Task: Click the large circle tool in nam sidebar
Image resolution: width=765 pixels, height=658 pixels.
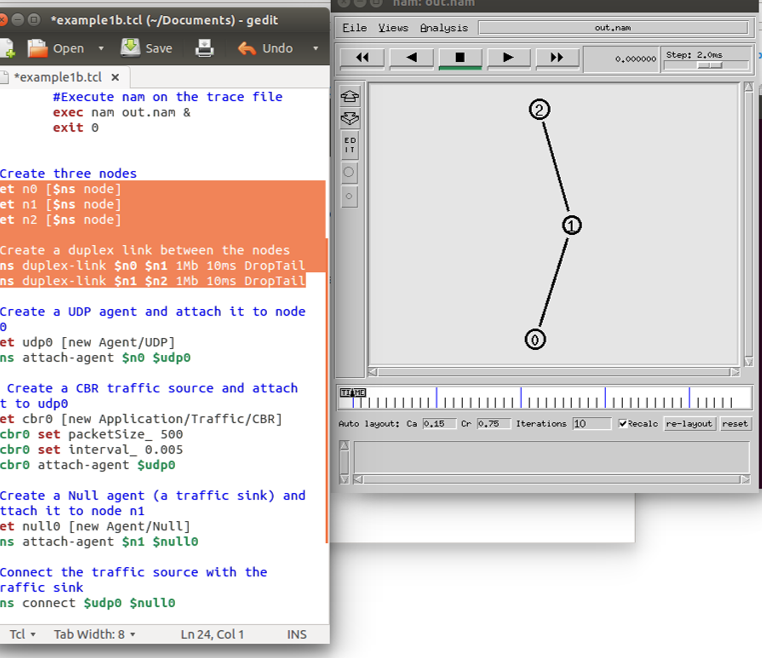Action: pos(349,172)
